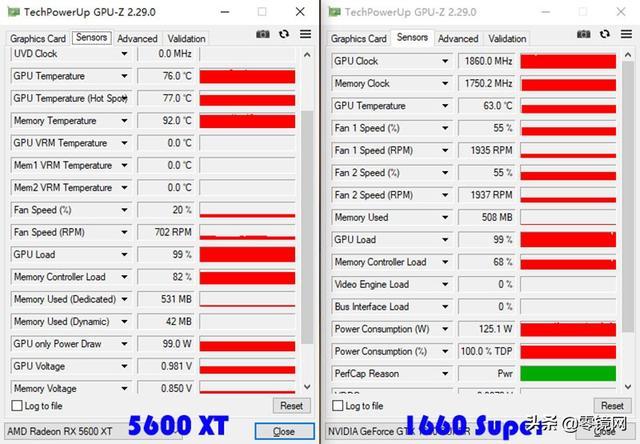Open Memory Clock dropdown in right window
The width and height of the screenshot is (640, 444).
pyautogui.click(x=445, y=84)
